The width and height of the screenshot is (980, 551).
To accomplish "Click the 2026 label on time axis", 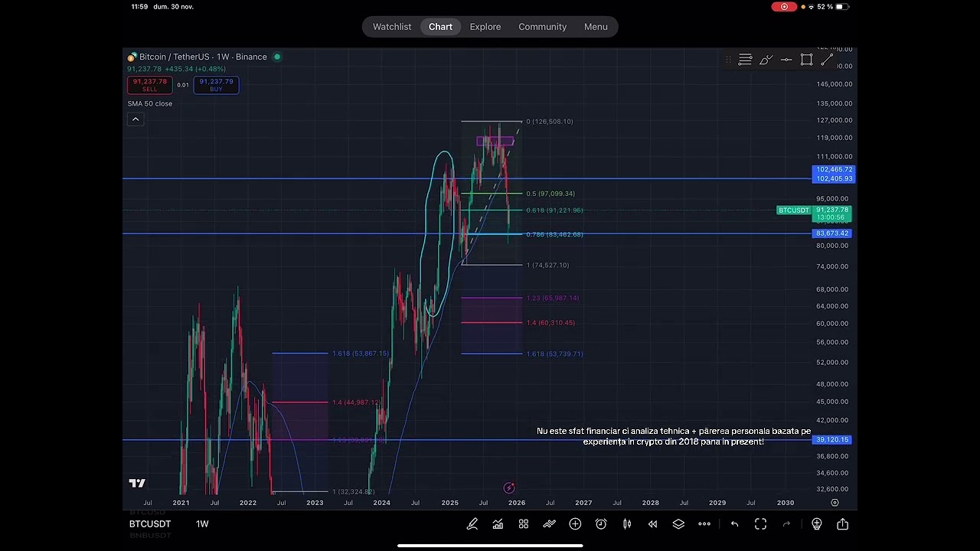I will click(x=517, y=503).
